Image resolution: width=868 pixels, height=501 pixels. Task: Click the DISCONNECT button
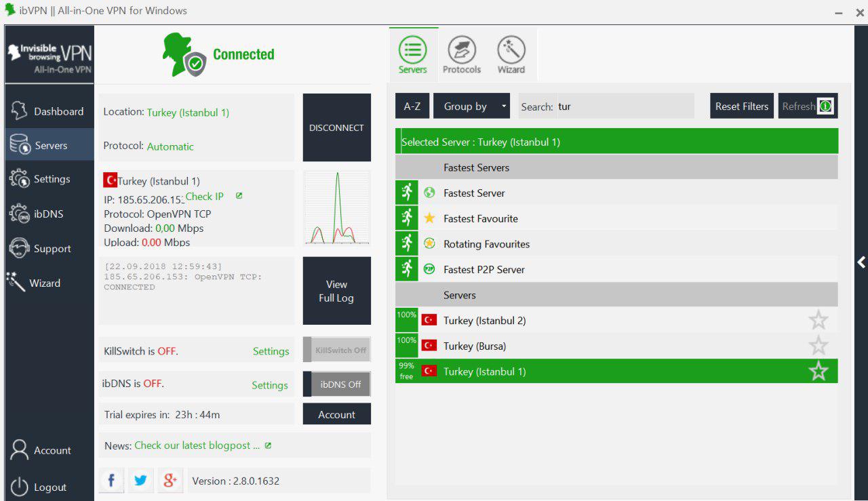337,127
